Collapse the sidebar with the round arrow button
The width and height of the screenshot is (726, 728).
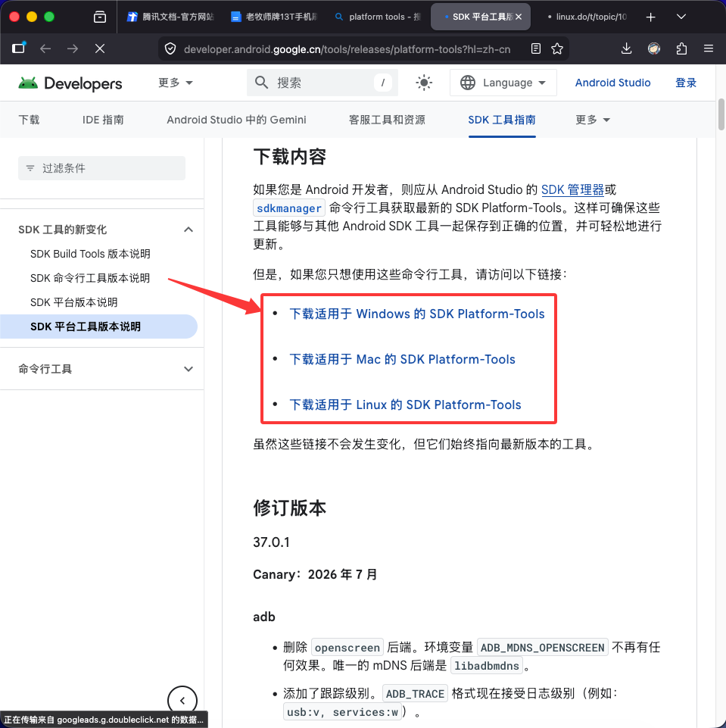(x=182, y=701)
